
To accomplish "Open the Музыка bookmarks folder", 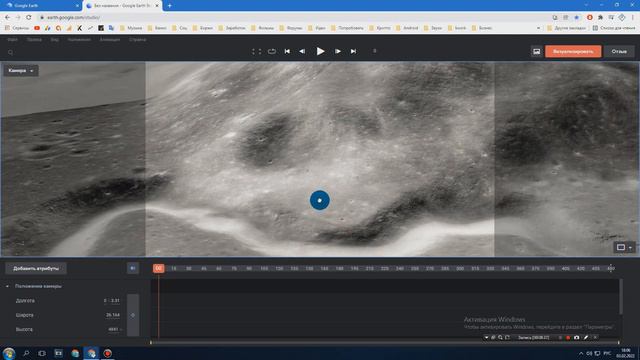I will click(131, 28).
